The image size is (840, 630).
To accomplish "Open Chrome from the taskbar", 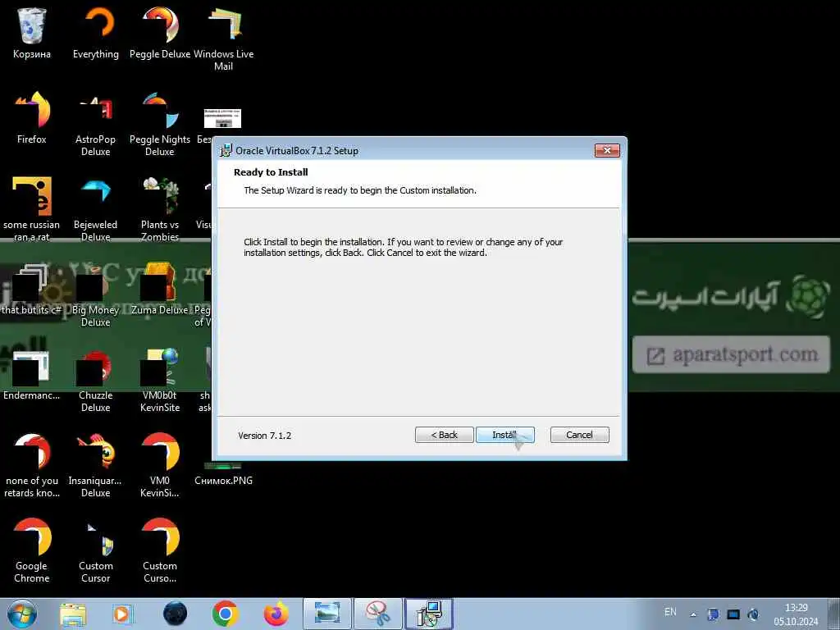I will [x=225, y=614].
